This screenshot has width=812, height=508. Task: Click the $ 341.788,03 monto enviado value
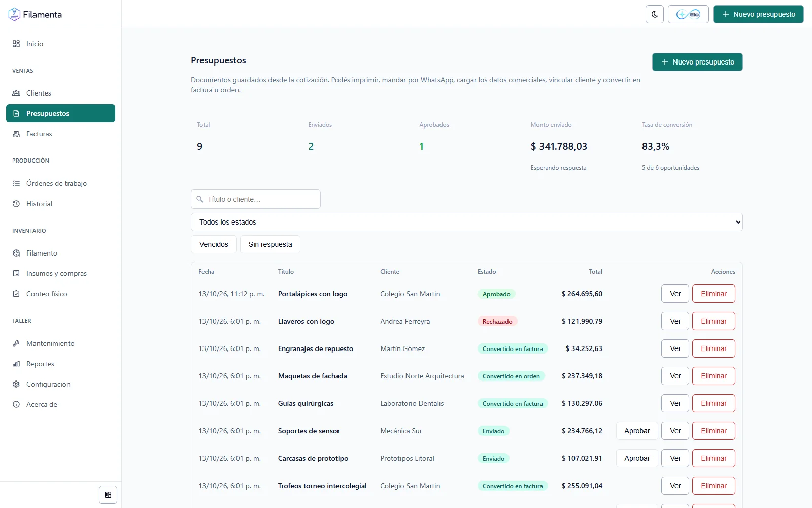pos(559,146)
